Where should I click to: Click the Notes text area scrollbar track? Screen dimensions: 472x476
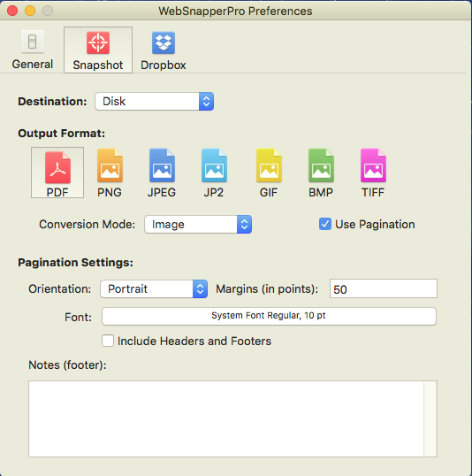(x=430, y=418)
